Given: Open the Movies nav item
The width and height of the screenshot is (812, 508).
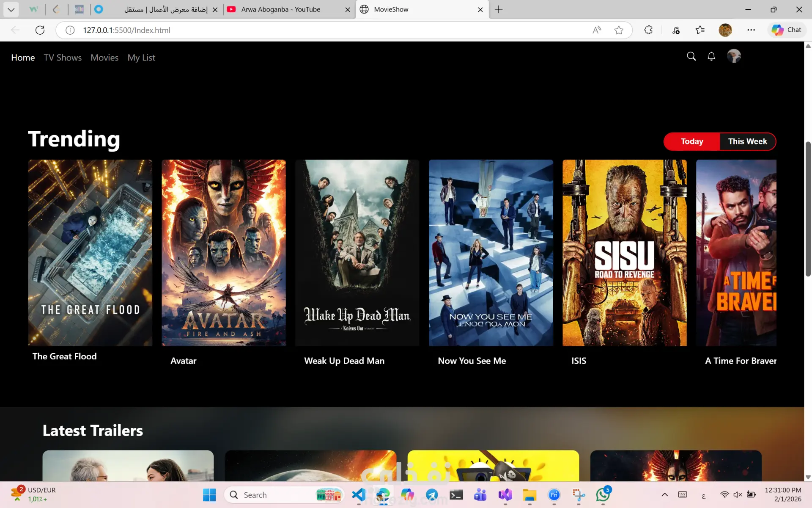Looking at the screenshot, I should [104, 58].
